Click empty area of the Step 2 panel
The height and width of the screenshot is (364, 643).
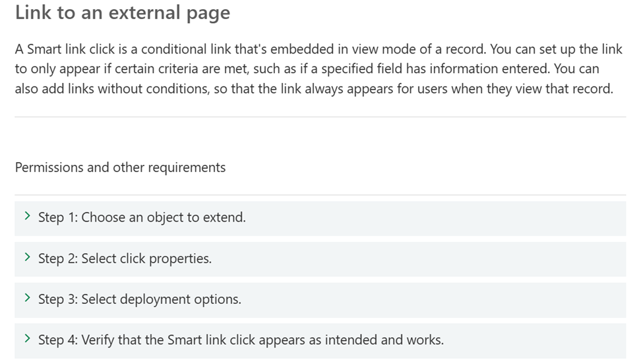coord(418,259)
